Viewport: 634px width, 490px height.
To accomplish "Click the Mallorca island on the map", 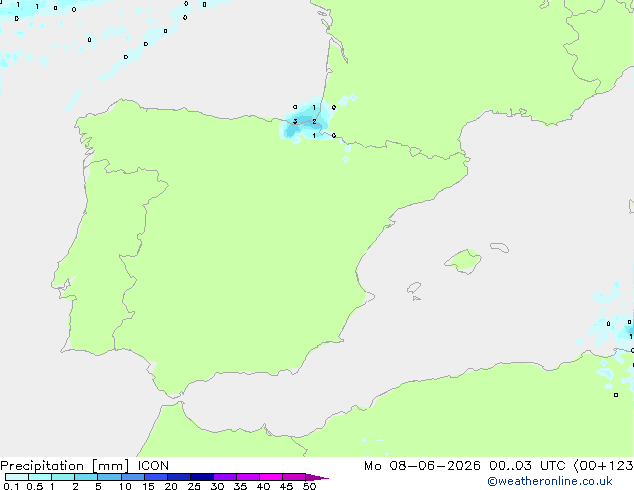I will click(463, 262).
